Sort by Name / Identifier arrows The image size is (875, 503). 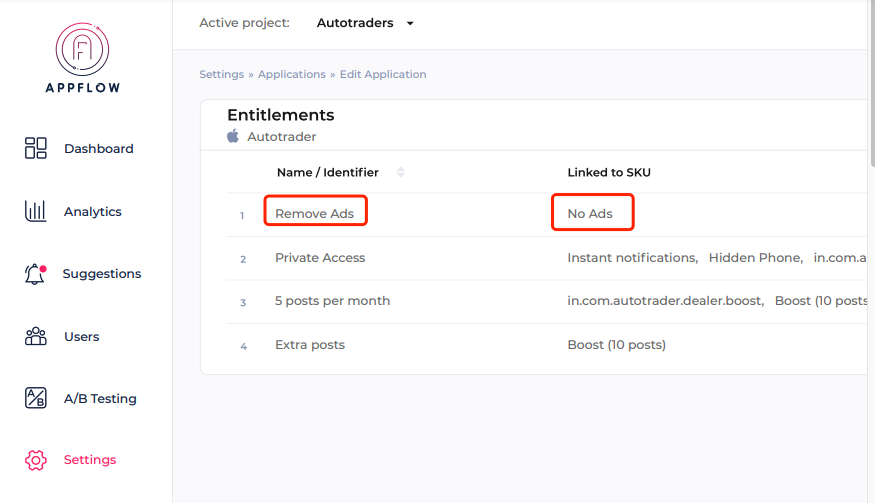click(401, 172)
